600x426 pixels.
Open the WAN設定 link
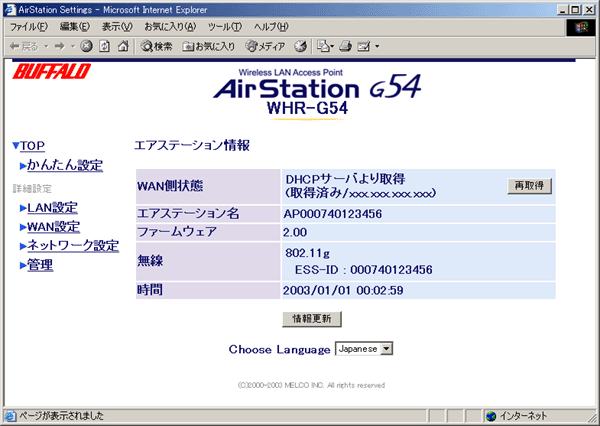(53, 227)
